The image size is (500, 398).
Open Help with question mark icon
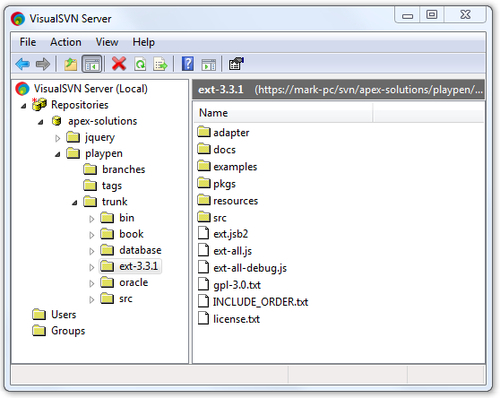tap(188, 64)
